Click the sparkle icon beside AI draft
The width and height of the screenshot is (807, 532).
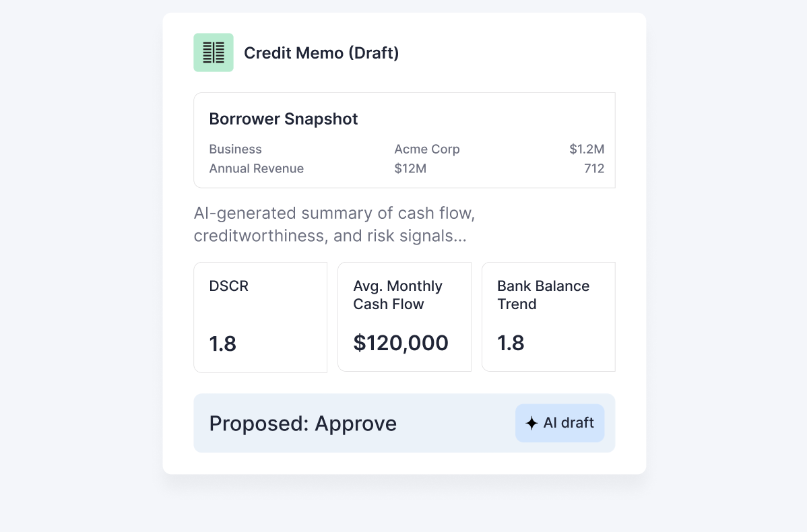(531, 423)
